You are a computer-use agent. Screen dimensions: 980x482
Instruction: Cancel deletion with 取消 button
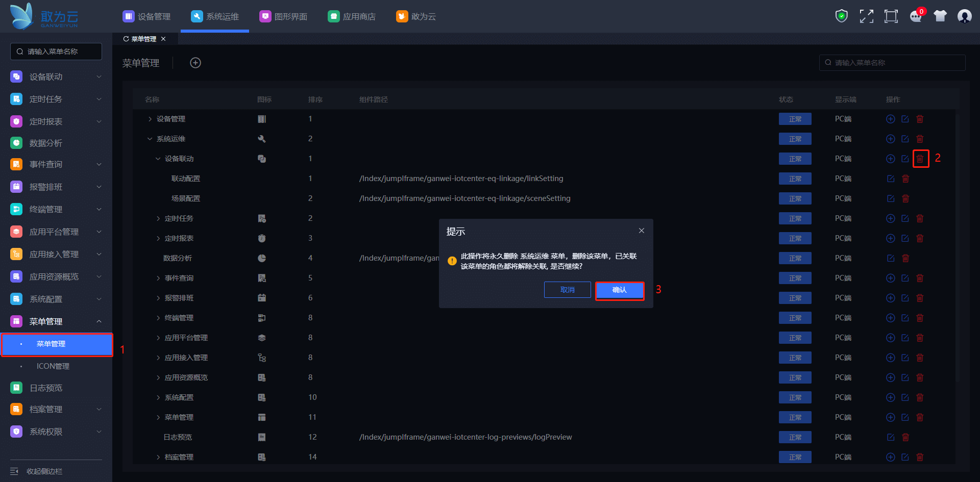coord(567,290)
